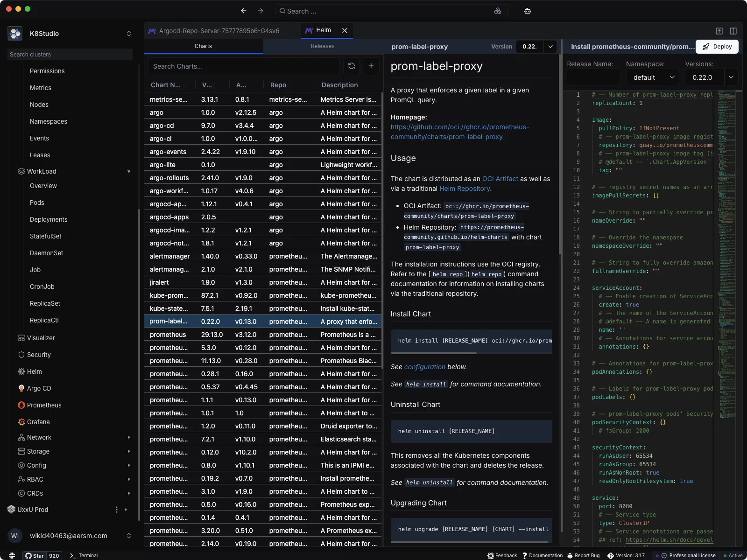Screen dimensions: 747x560
Task: Expand the Config section
Action: point(129,465)
